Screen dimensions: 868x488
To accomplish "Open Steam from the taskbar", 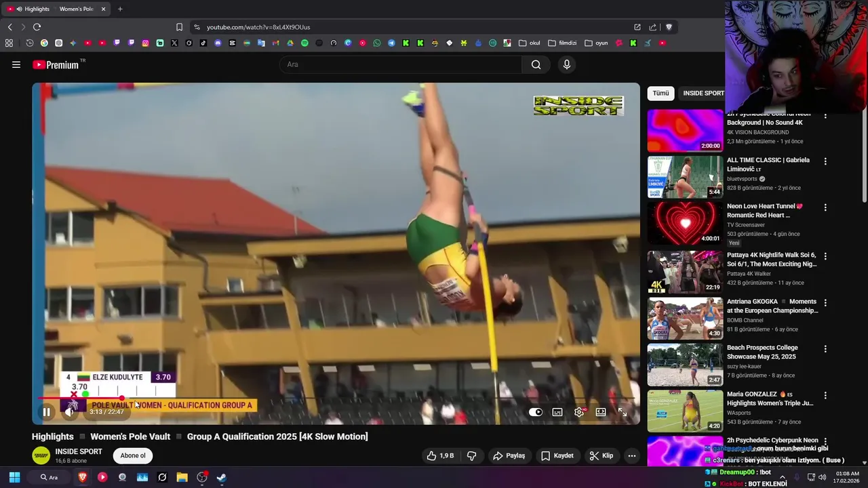I will pyautogui.click(x=222, y=477).
